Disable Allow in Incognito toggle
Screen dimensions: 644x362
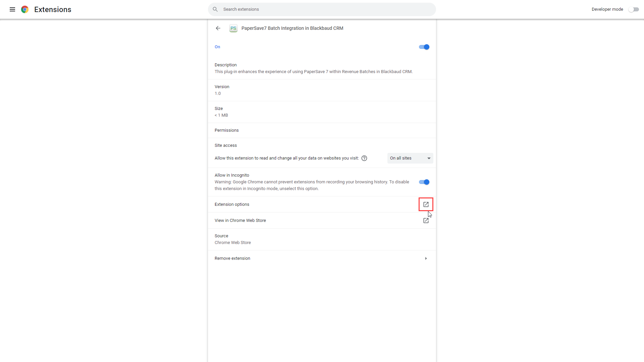coord(424,182)
